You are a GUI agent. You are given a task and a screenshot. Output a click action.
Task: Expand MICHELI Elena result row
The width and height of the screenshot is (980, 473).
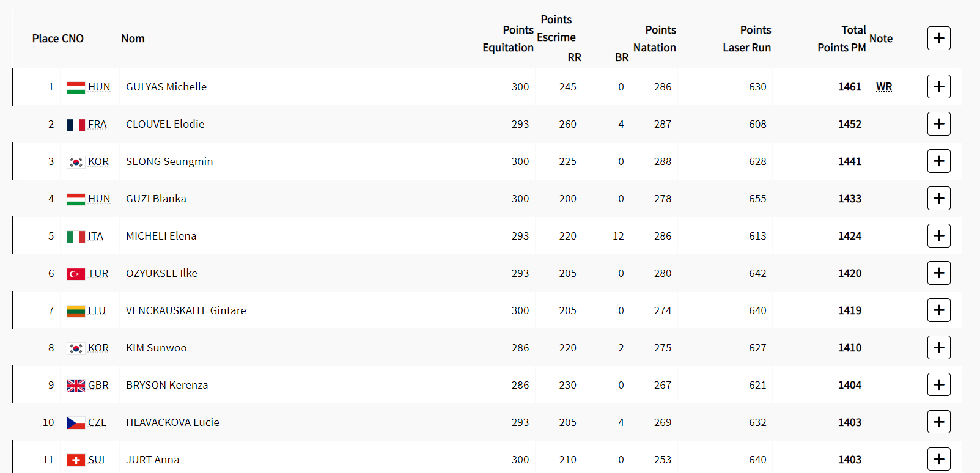pos(938,236)
